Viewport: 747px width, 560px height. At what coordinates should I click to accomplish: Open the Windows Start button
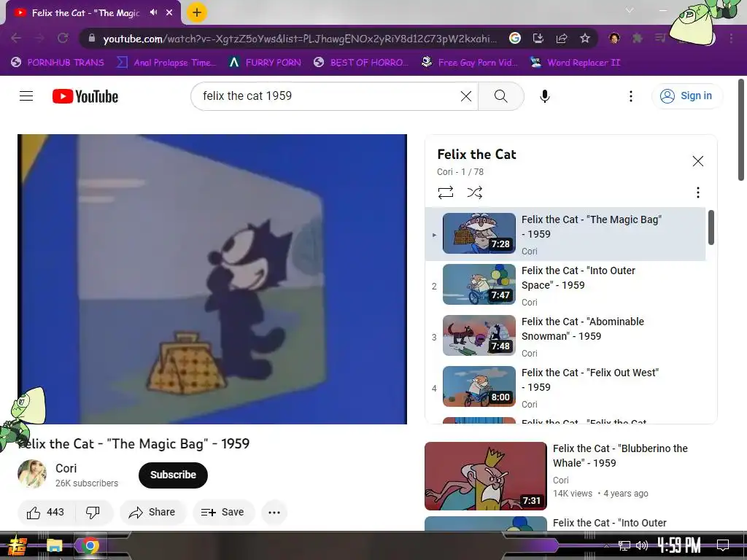pyautogui.click(x=18, y=545)
